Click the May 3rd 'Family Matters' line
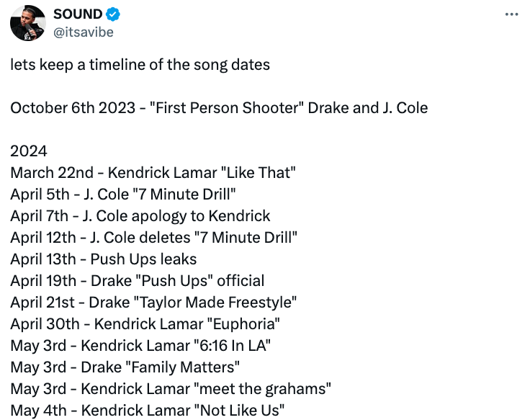530x420 pixels. pos(125,367)
